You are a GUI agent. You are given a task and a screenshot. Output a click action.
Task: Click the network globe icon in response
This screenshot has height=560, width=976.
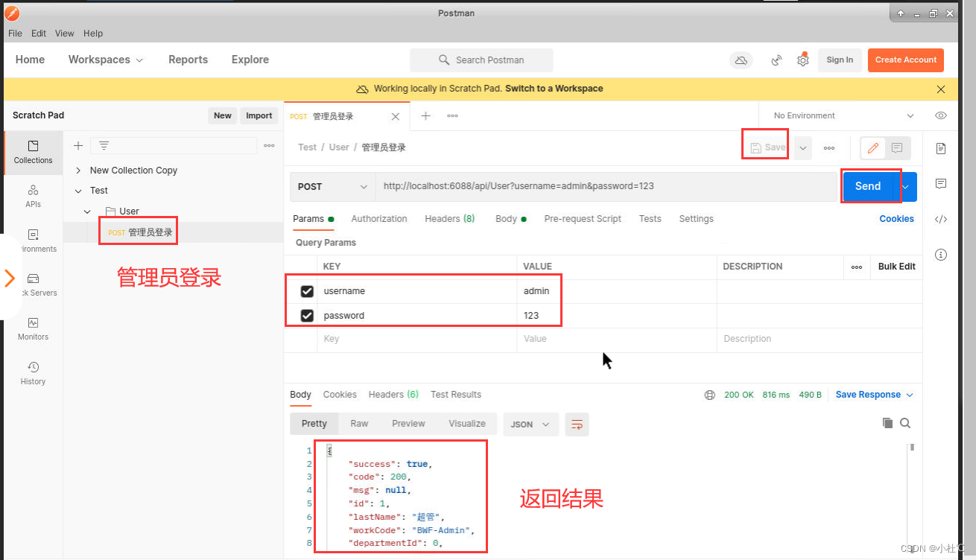[x=709, y=395]
